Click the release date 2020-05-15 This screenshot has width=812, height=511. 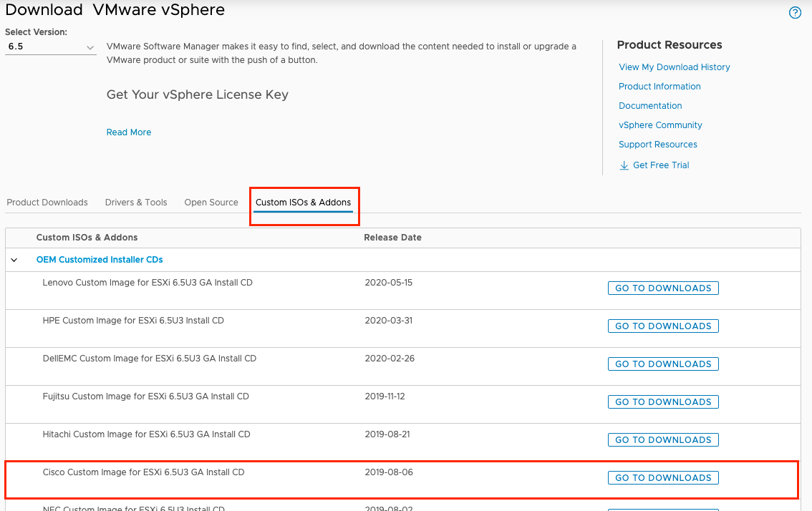click(388, 283)
